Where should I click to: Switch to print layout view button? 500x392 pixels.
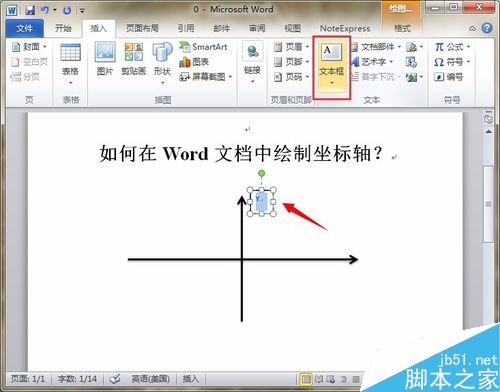coord(306,379)
